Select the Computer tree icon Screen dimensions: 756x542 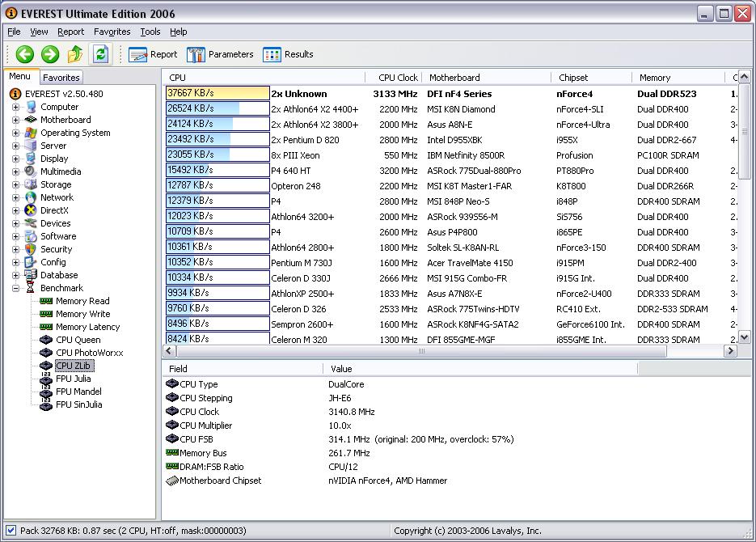pyautogui.click(x=31, y=107)
